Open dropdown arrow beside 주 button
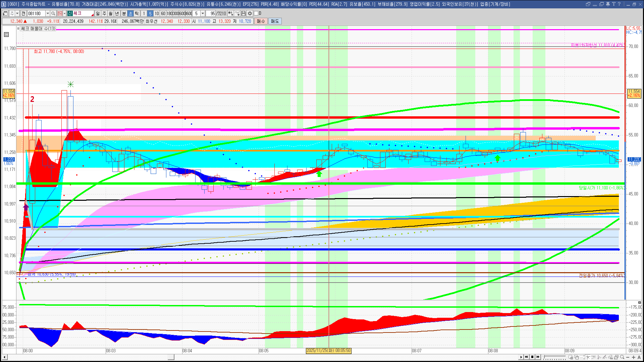This screenshot has width=644, height=362. (17, 13)
